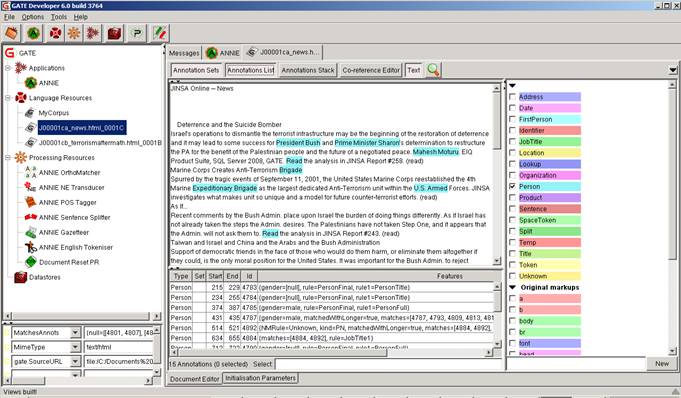This screenshot has height=398, width=681.
Task: Enable the Token annotation checkbox
Action: coord(512,265)
